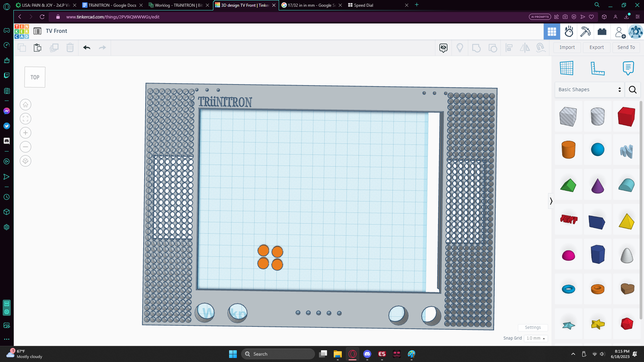
Task: Toggle orthographic and perspective view
Action: pyautogui.click(x=25, y=161)
